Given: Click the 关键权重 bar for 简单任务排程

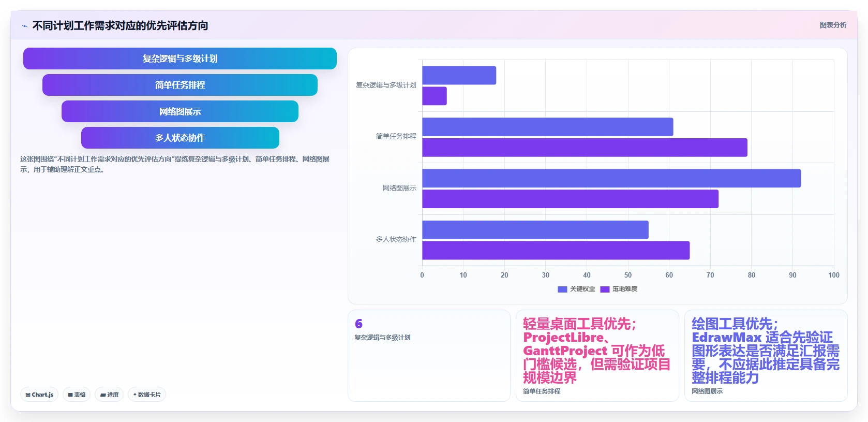Looking at the screenshot, I should [x=548, y=127].
